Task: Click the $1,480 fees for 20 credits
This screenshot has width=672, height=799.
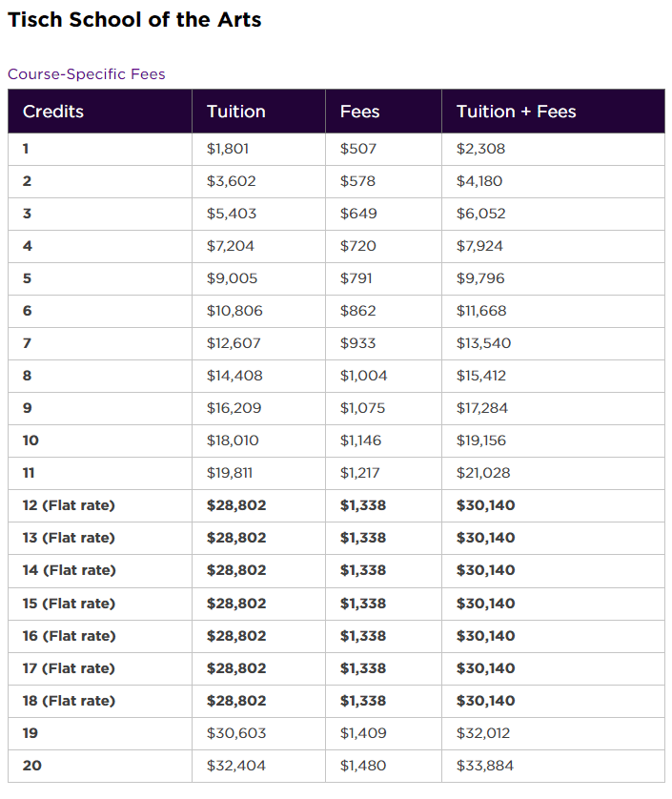Action: (362, 766)
